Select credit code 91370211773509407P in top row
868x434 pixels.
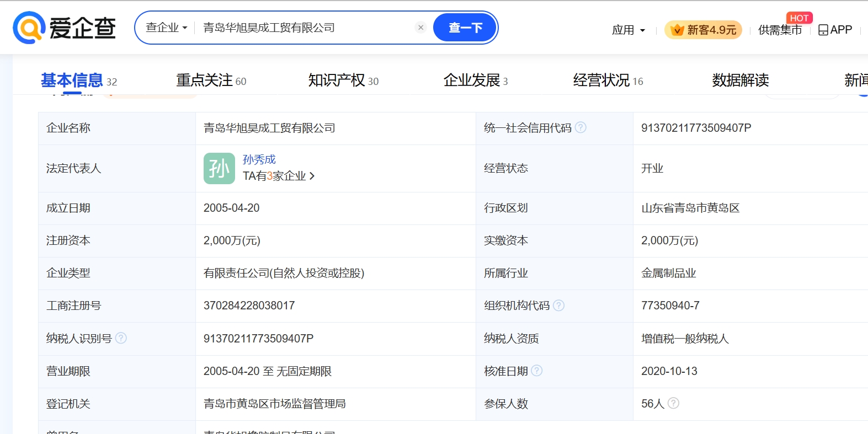pyautogui.click(x=696, y=128)
